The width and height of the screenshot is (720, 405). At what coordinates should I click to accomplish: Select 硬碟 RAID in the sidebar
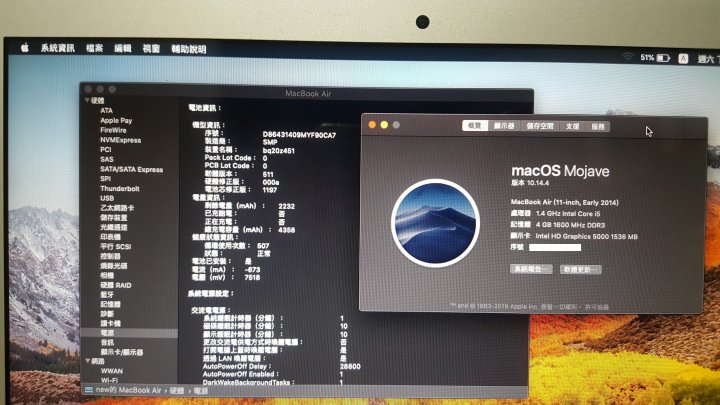pos(116,285)
